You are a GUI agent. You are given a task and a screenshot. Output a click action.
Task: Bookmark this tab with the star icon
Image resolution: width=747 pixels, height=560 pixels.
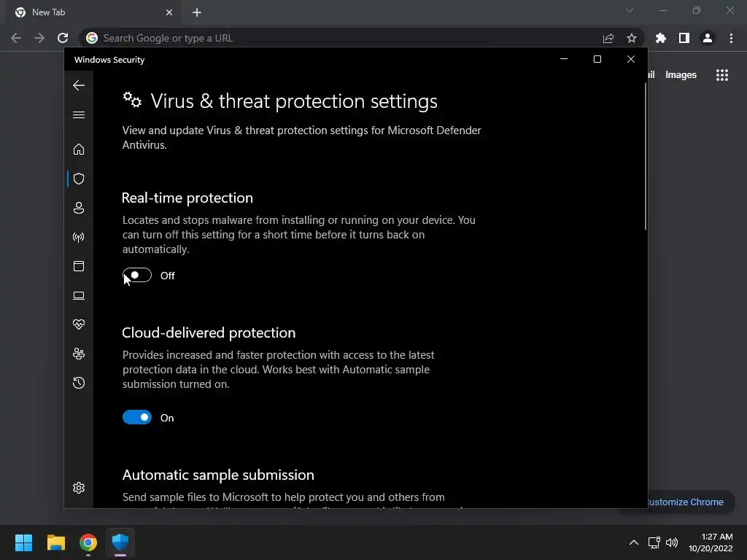[x=632, y=38]
